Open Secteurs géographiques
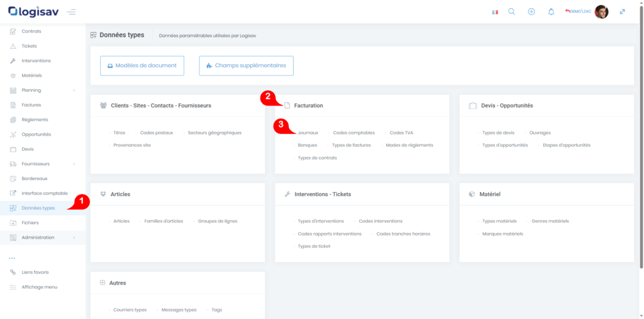 215,133
